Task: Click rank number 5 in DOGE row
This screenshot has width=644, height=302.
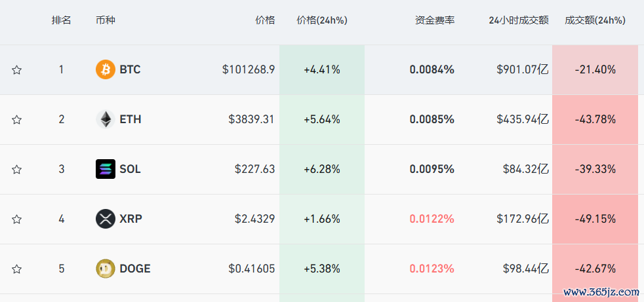Action: click(61, 269)
